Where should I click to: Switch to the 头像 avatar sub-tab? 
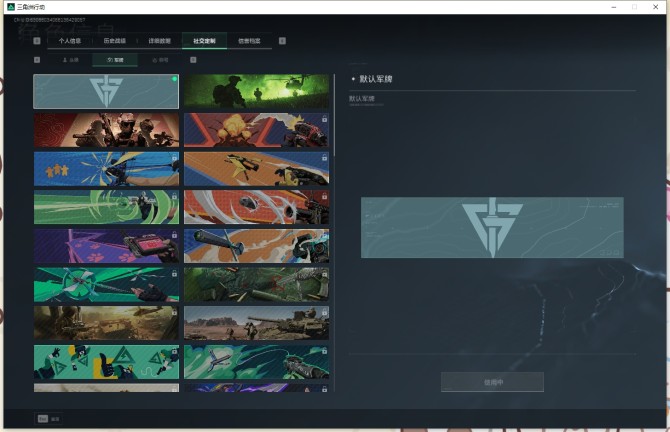(x=71, y=60)
